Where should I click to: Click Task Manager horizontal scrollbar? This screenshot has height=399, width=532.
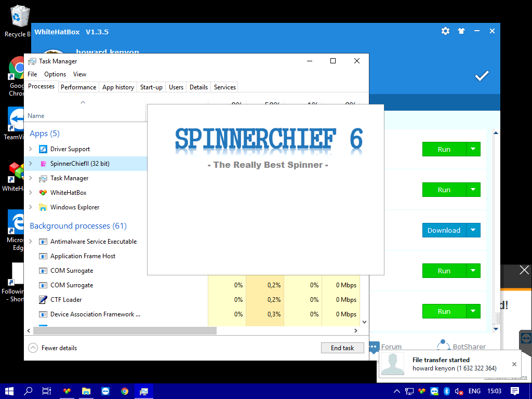(125, 330)
